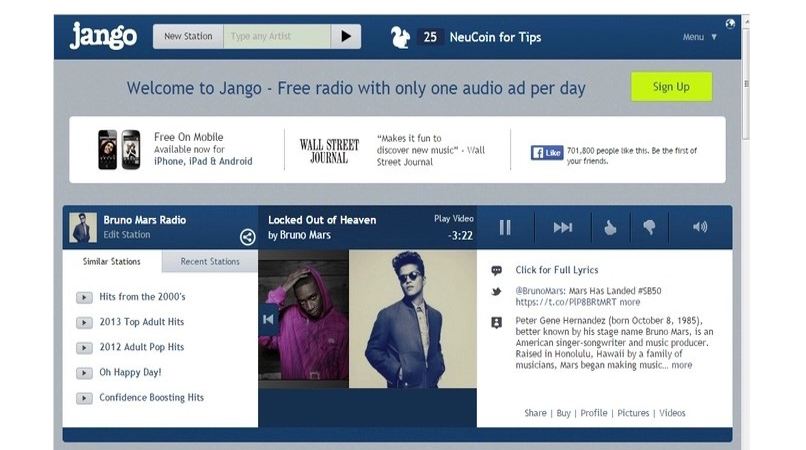Image resolution: width=806 pixels, height=450 pixels.
Task: Click iPhone, iPad & Android text
Action: coord(203,161)
